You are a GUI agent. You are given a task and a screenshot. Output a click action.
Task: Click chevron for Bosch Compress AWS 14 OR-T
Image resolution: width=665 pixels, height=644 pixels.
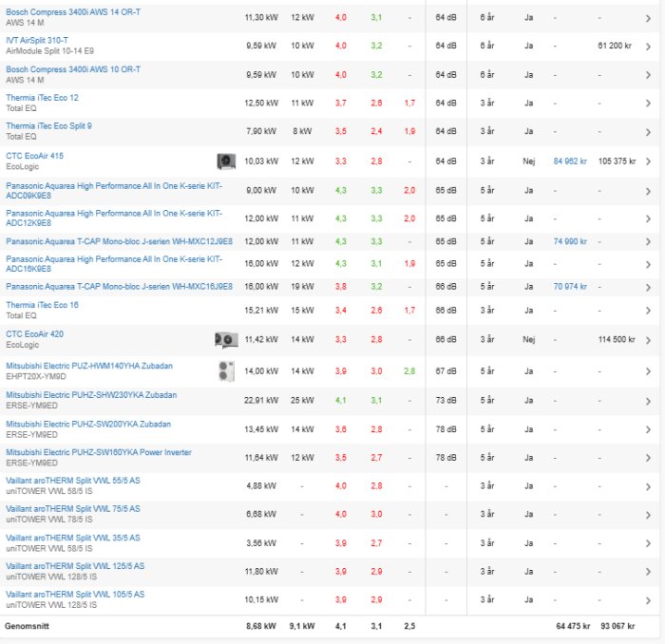[649, 17]
